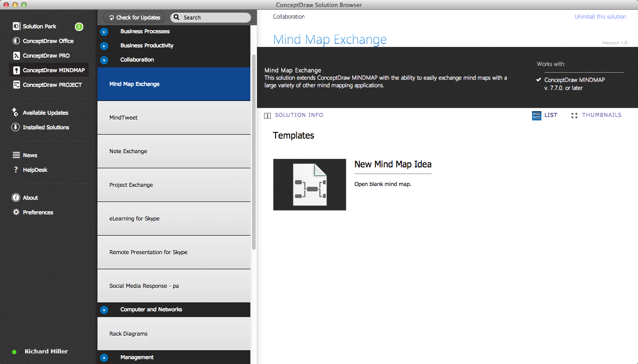Switch to THUMBNAILS view
Viewport: 638px width, 364px height.
pyautogui.click(x=602, y=115)
